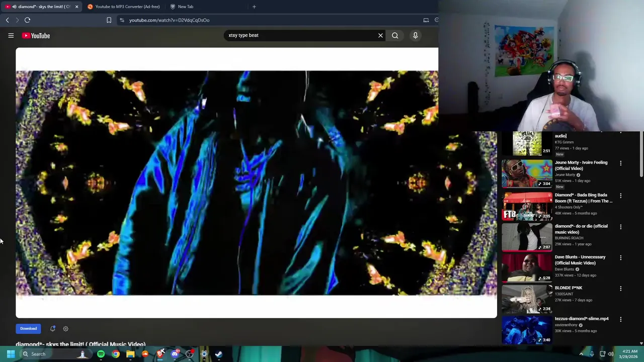Click 'Diamond* - Bada Bing Bada Boom' title

point(584,198)
